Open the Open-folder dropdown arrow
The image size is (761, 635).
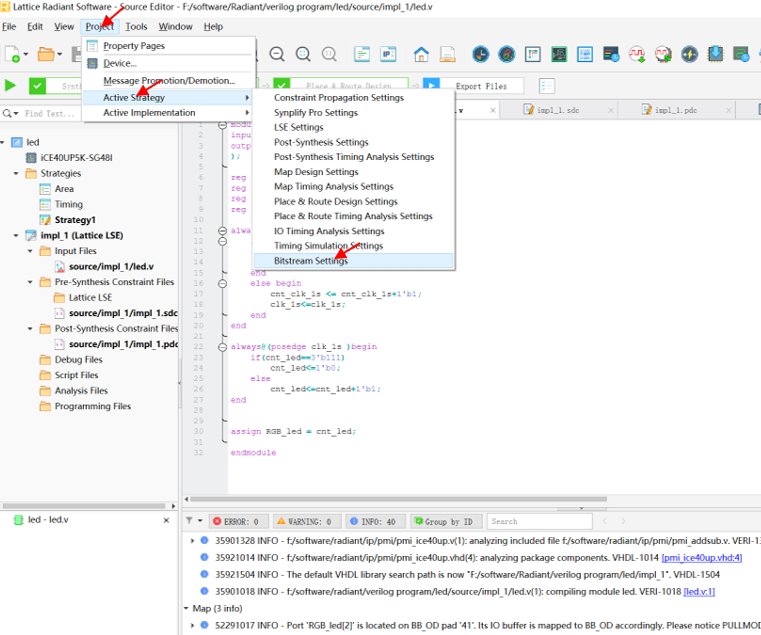tap(59, 54)
